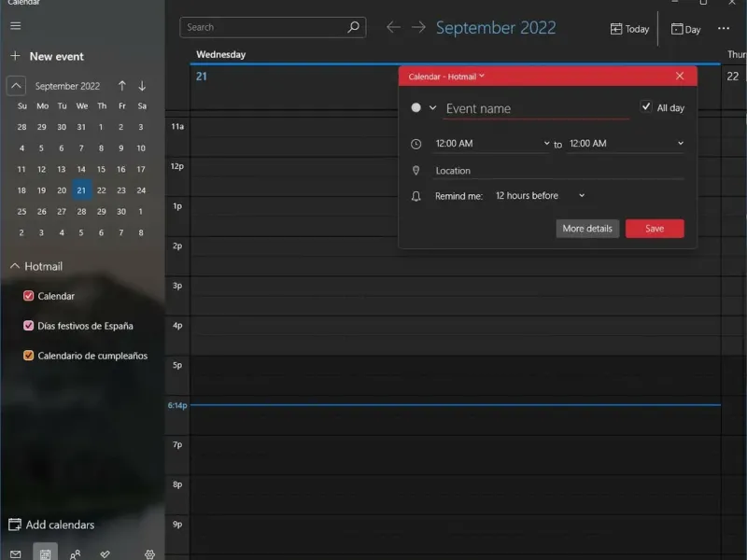The width and height of the screenshot is (747, 560).
Task: Click the clock icon in event popup
Action: tap(416, 144)
